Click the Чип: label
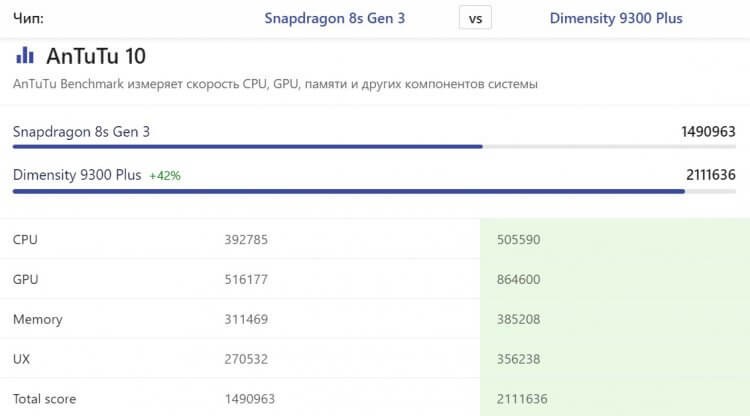 tap(28, 18)
